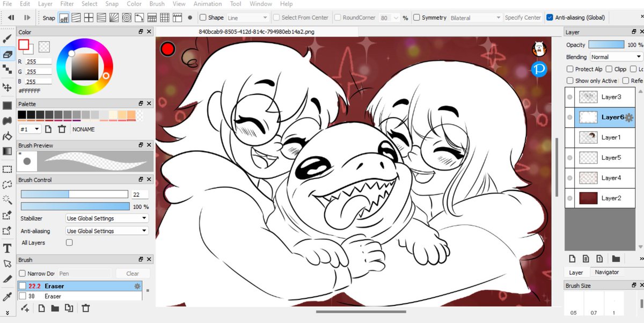Image resolution: width=644 pixels, height=323 pixels.
Task: Check the Clipp option in Layer panel
Action: tap(609, 69)
